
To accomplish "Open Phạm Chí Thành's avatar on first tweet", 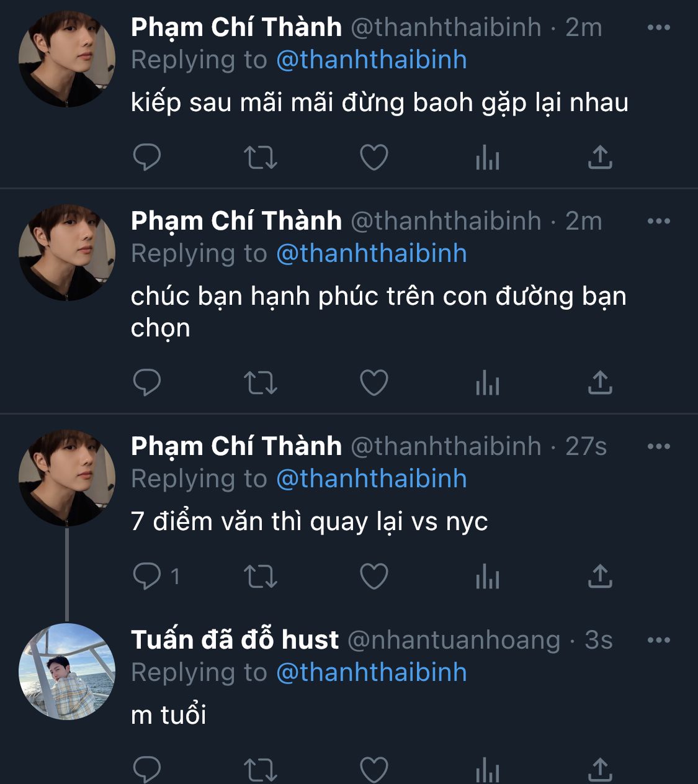I will (67, 59).
